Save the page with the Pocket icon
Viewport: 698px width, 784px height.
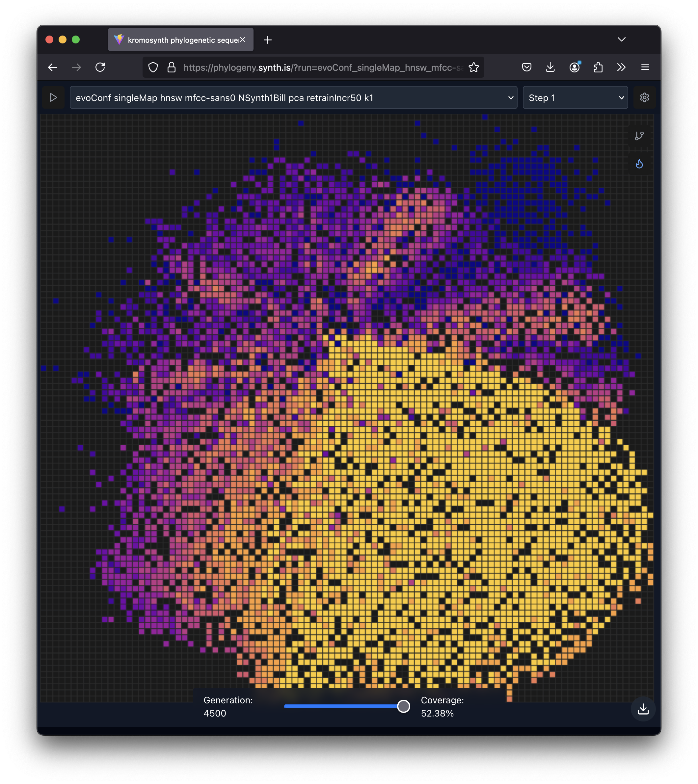tap(526, 67)
